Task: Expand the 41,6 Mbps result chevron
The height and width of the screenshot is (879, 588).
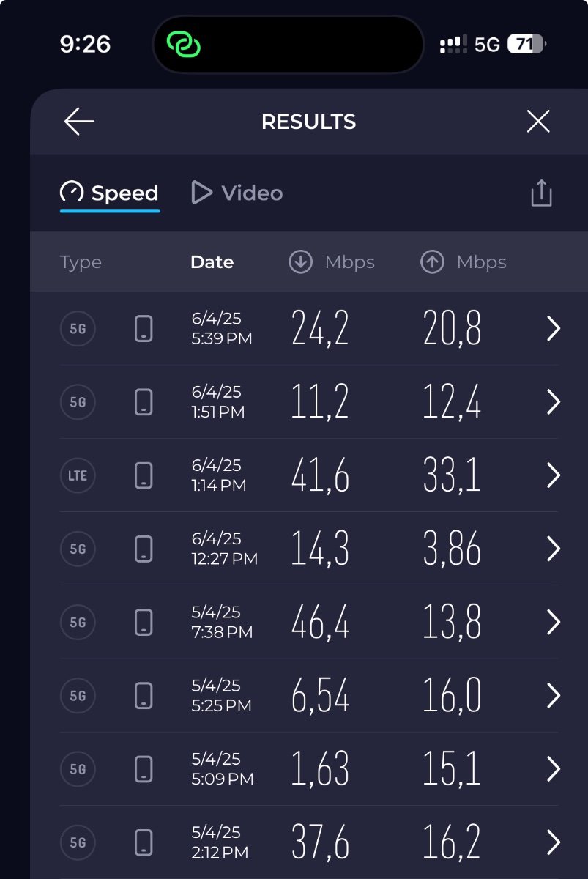Action: coord(554,475)
